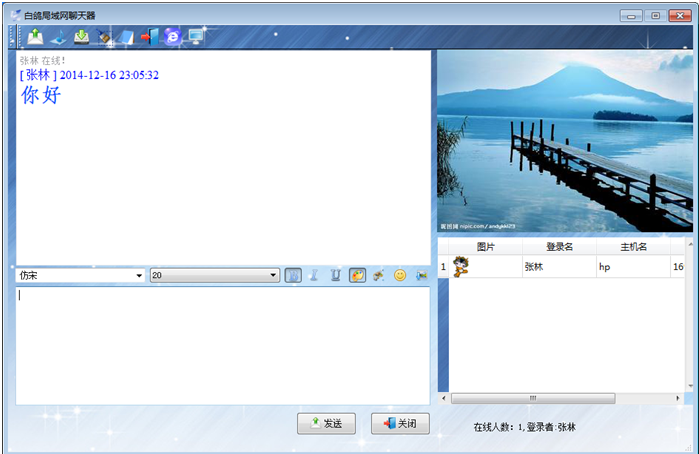Click the [张林] 2014-12-16 23:05:32 message header
The width and height of the screenshot is (699, 454).
(x=89, y=75)
